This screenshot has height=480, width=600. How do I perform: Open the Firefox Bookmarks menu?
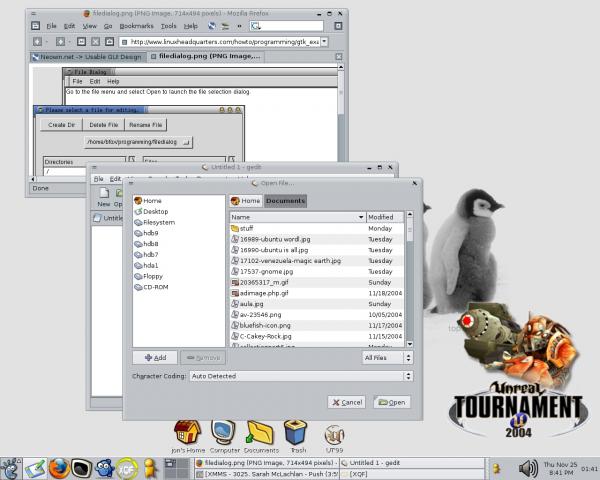pyautogui.click(x=136, y=26)
